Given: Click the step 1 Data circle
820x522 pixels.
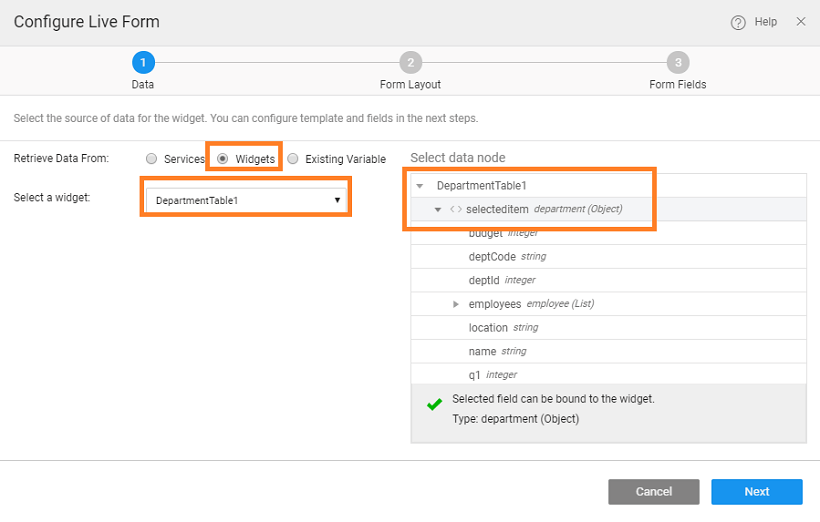Looking at the screenshot, I should tap(143, 63).
